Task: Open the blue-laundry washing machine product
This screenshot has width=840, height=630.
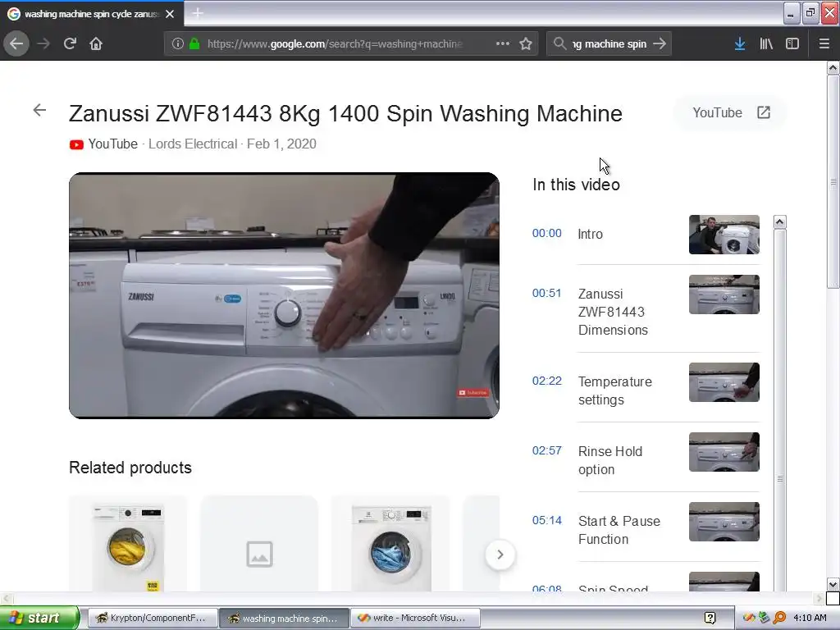Action: (x=390, y=544)
